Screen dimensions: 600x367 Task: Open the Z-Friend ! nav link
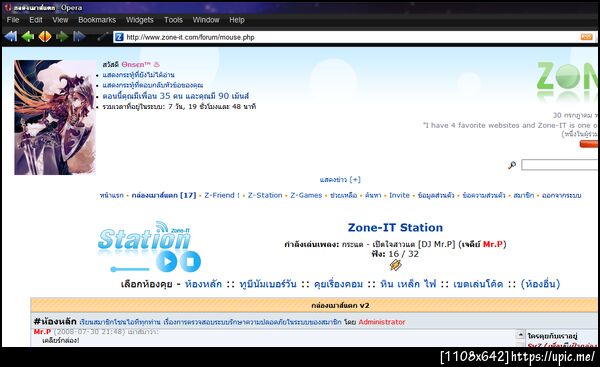(x=222, y=195)
